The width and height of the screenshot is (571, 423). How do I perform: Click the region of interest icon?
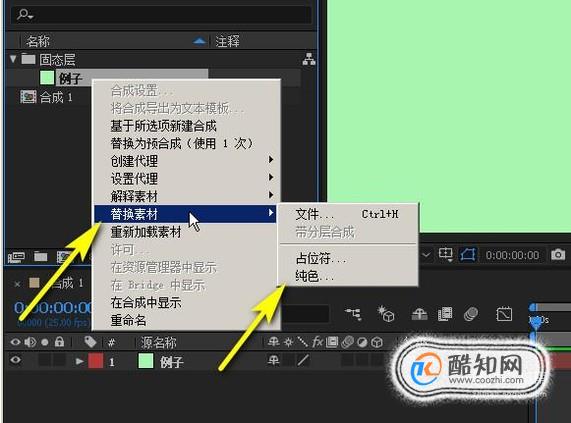coord(445,254)
